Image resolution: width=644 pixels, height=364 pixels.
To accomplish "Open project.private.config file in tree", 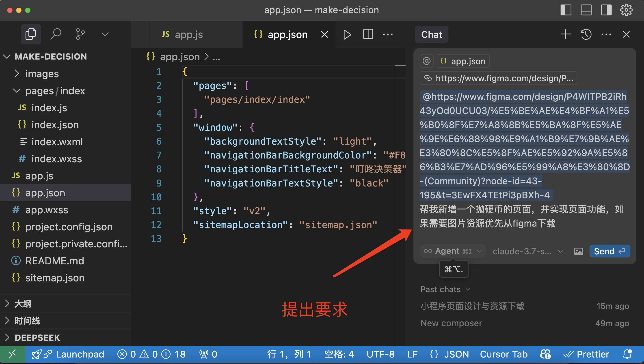I will [x=66, y=244].
